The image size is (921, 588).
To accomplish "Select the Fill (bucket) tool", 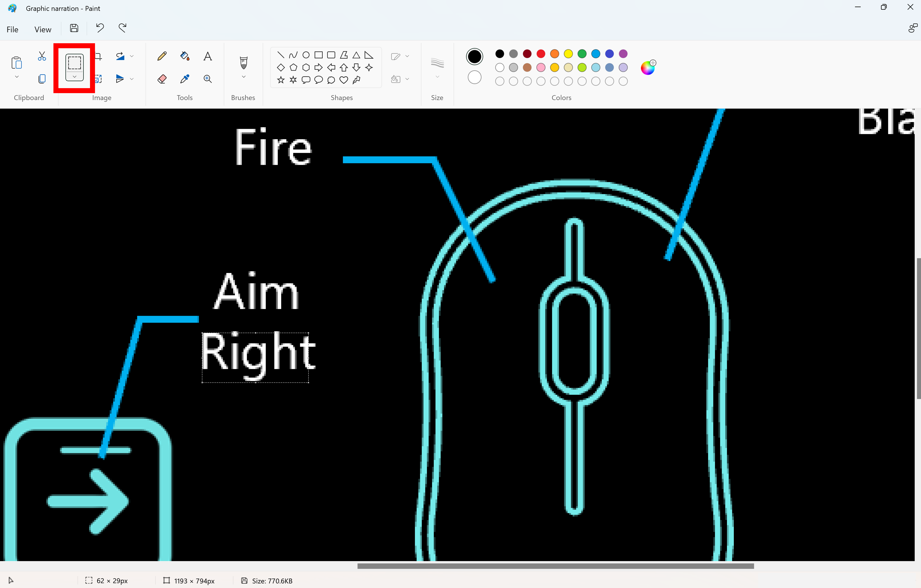I will click(x=185, y=56).
